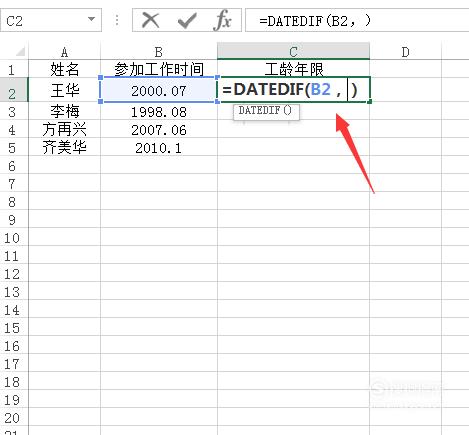This screenshot has width=469, height=435.
Task: Click the DATEDIF() function tooltip
Action: (266, 111)
